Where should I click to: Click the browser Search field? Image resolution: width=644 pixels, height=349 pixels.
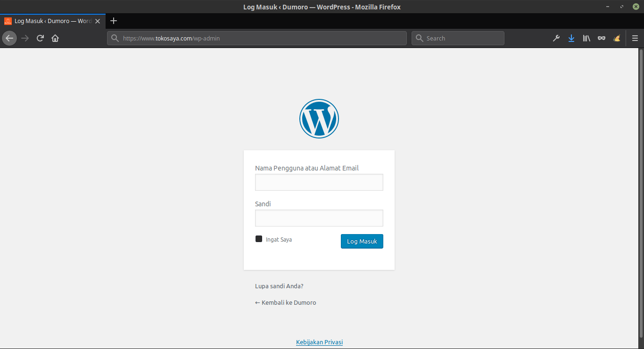tap(458, 38)
